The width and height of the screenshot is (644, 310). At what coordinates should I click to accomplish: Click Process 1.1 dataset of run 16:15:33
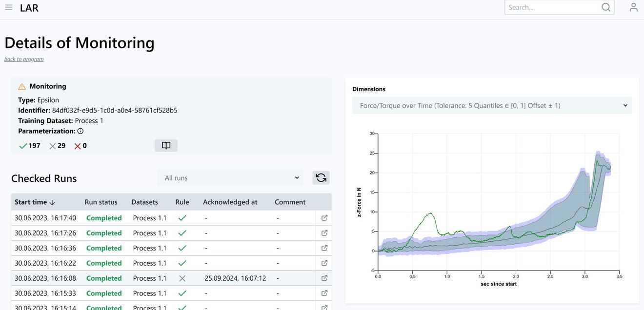150,293
